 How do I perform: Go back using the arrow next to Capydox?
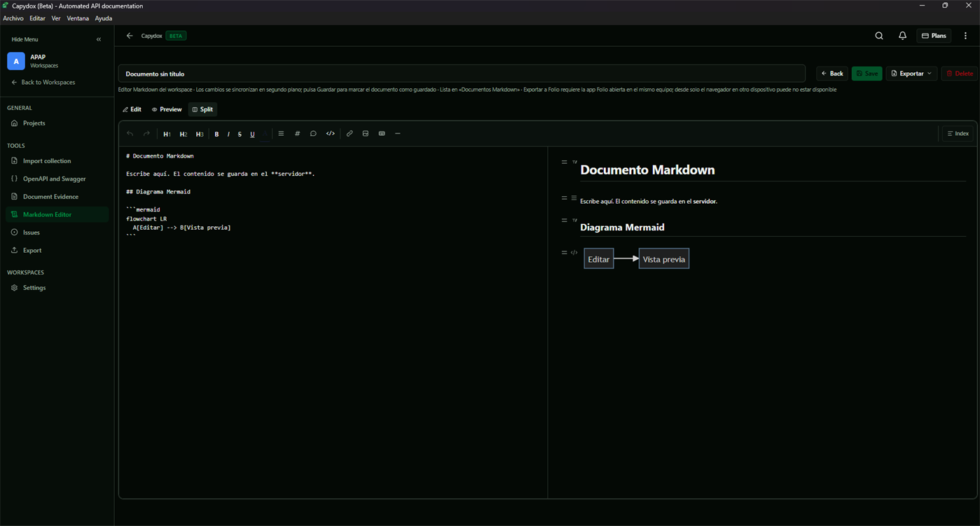click(130, 36)
